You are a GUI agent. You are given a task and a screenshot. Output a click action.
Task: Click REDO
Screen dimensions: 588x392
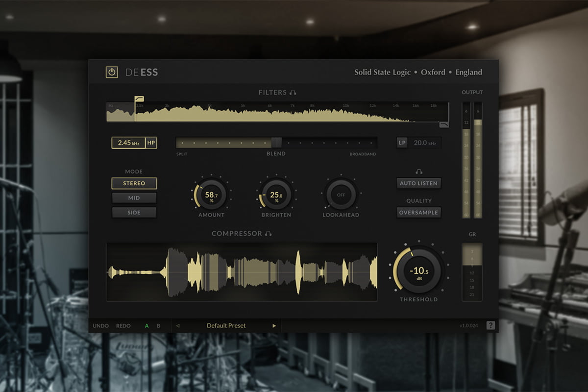coord(123,326)
